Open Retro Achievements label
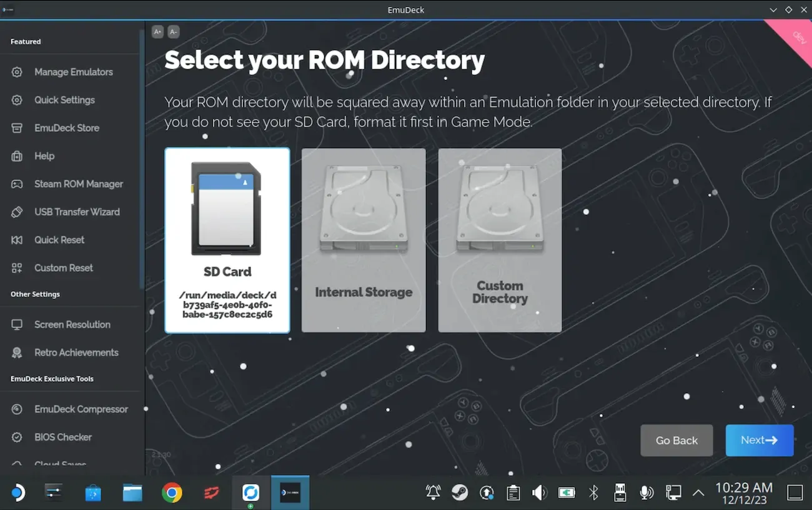Viewport: 812px width, 510px height. [x=76, y=352]
